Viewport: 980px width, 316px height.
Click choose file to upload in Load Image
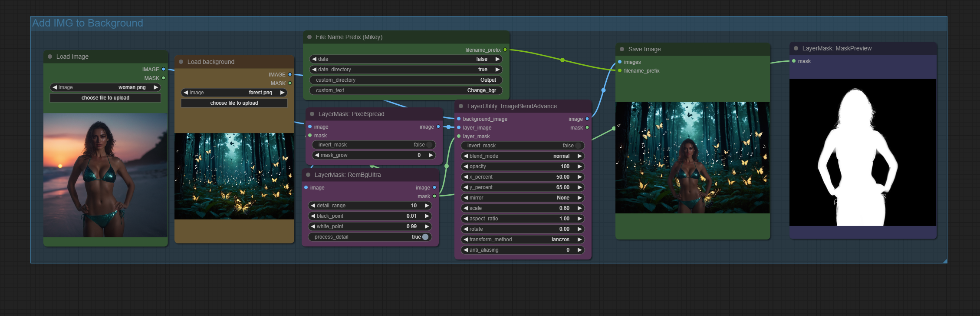pyautogui.click(x=105, y=98)
